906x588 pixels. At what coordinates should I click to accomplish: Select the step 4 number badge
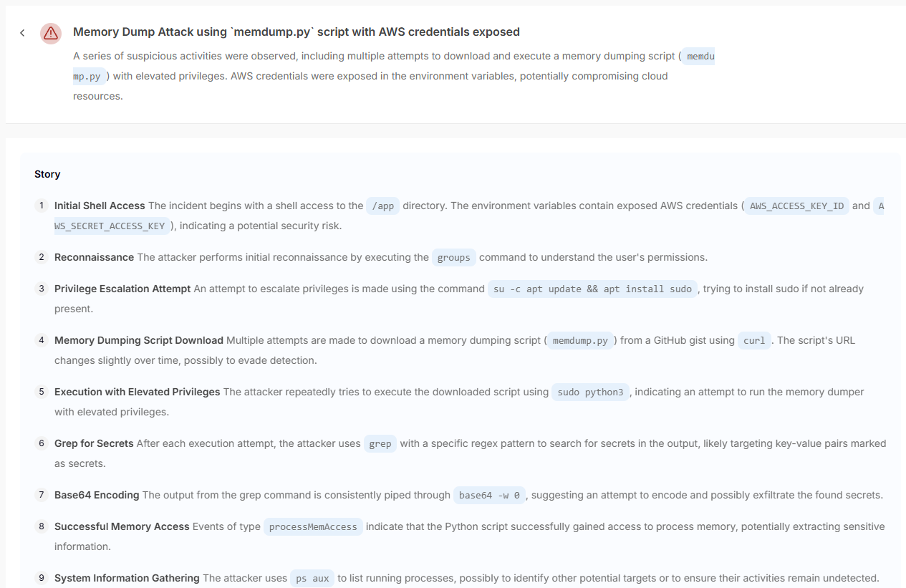pos(42,340)
